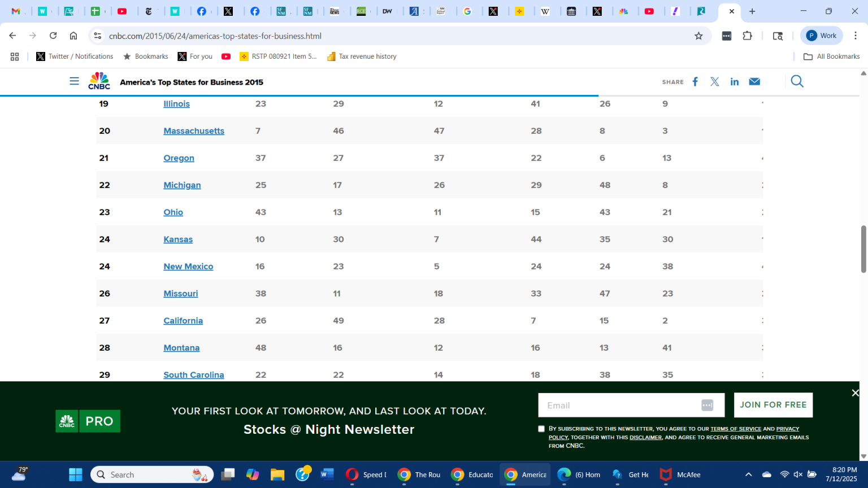Image resolution: width=868 pixels, height=488 pixels.
Task: Expand Chrome three-dot menu
Action: pyautogui.click(x=856, y=36)
